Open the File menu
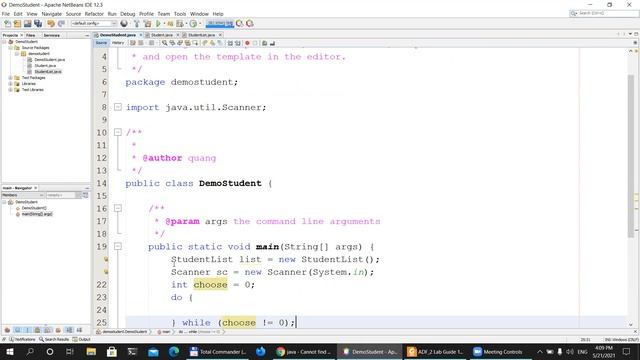Image resolution: width=640 pixels, height=360 pixels. coord(6,14)
